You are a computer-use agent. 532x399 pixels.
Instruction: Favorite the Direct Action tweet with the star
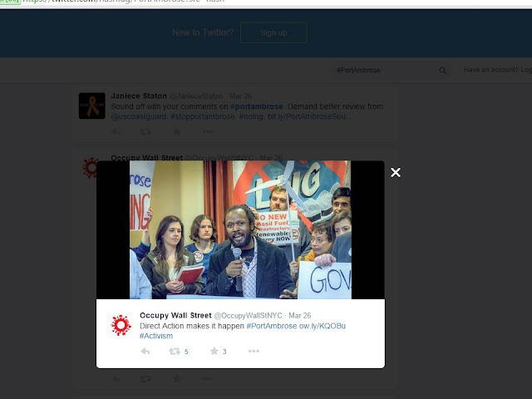[214, 351]
